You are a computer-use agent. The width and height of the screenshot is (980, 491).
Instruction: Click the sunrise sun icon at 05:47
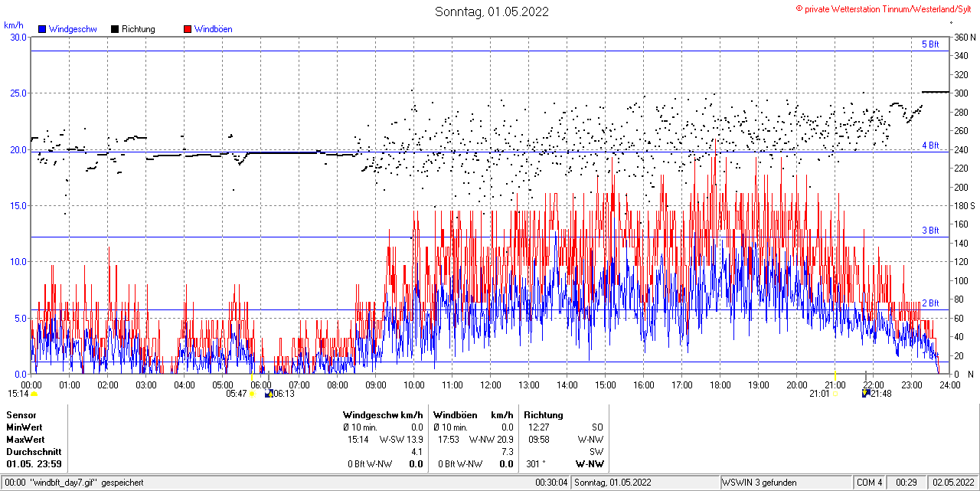pos(251,394)
